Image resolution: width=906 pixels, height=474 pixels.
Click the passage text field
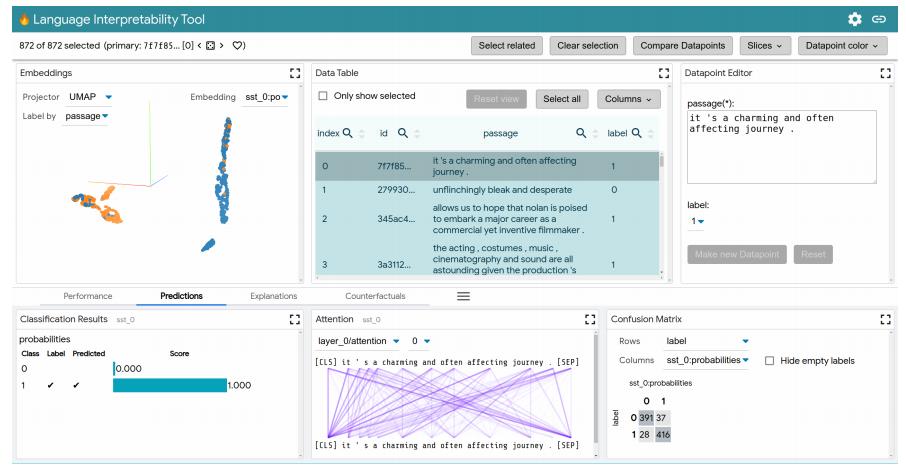(781, 147)
